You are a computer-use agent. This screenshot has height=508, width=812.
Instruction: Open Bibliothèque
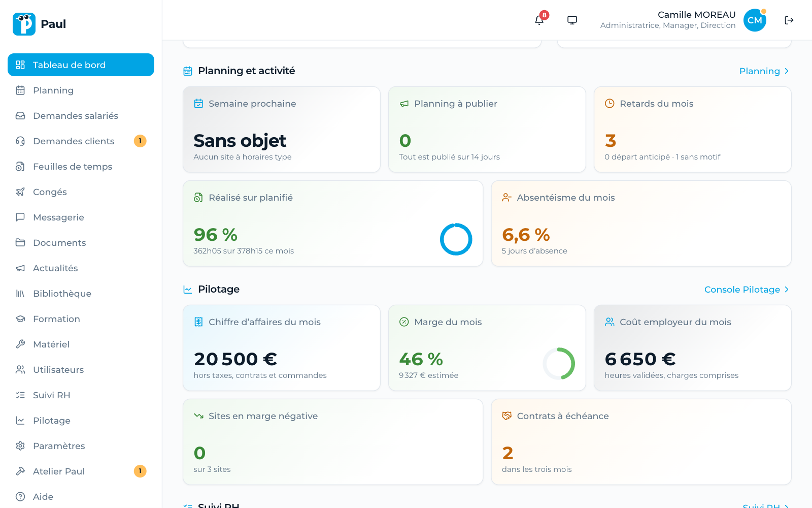click(81, 294)
